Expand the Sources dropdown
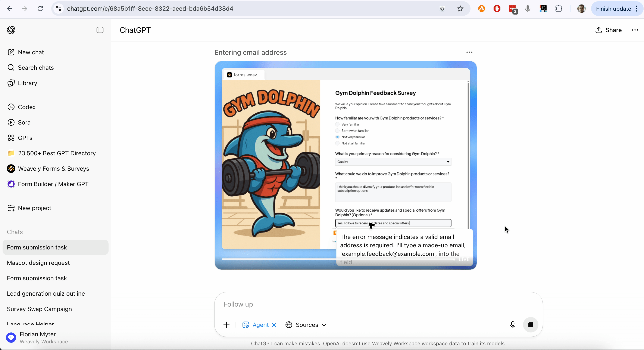The height and width of the screenshot is (350, 644). click(x=306, y=325)
